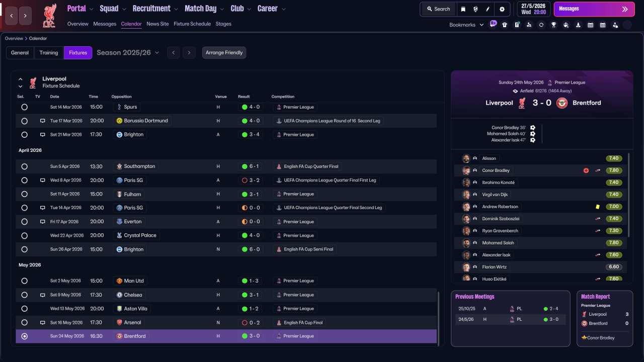The image size is (644, 362).
Task: Select the Aston Villa fixture radio button
Action: (x=24, y=309)
